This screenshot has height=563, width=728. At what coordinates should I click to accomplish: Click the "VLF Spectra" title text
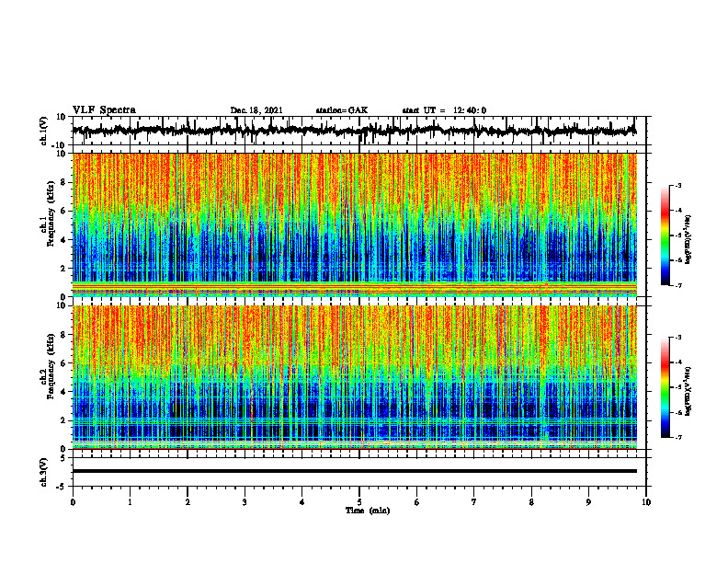(x=104, y=110)
